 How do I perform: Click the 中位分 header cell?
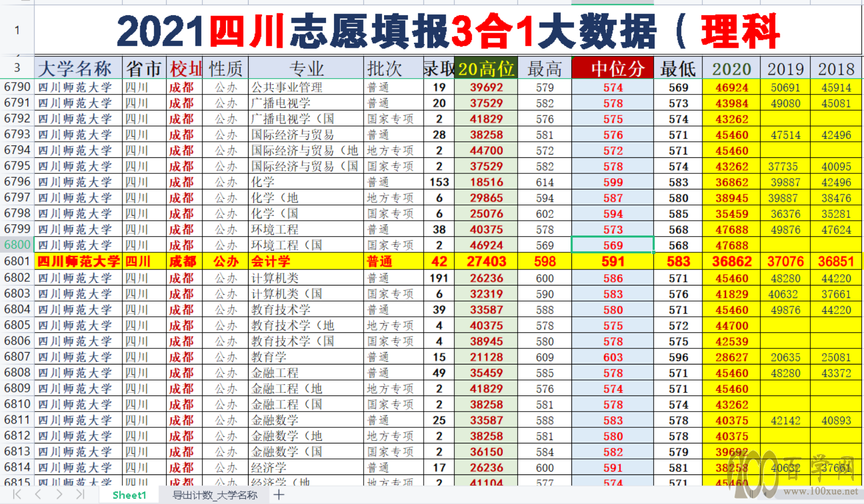(613, 68)
